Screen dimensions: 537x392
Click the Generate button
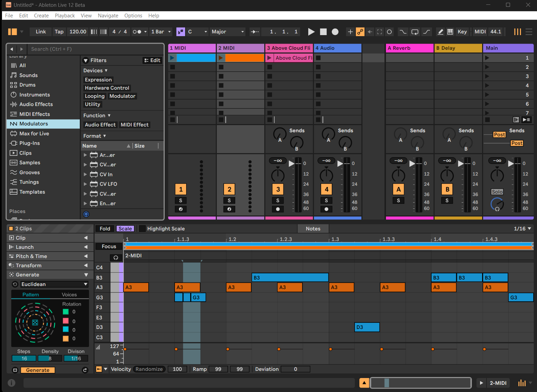(38, 370)
